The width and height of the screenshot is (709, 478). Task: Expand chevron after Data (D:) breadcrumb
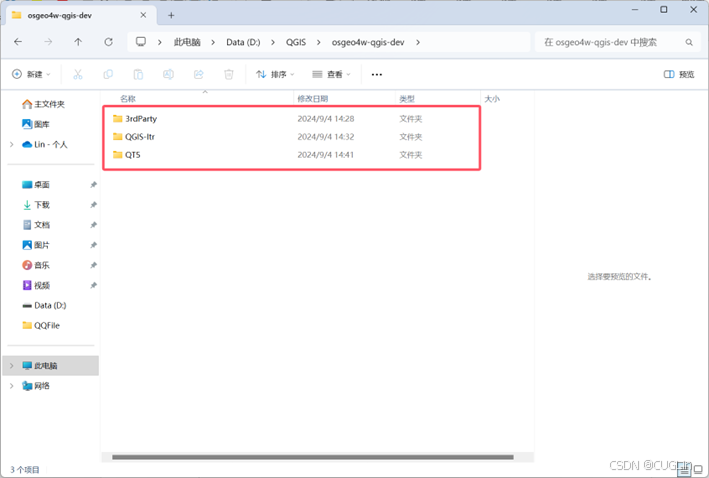273,42
